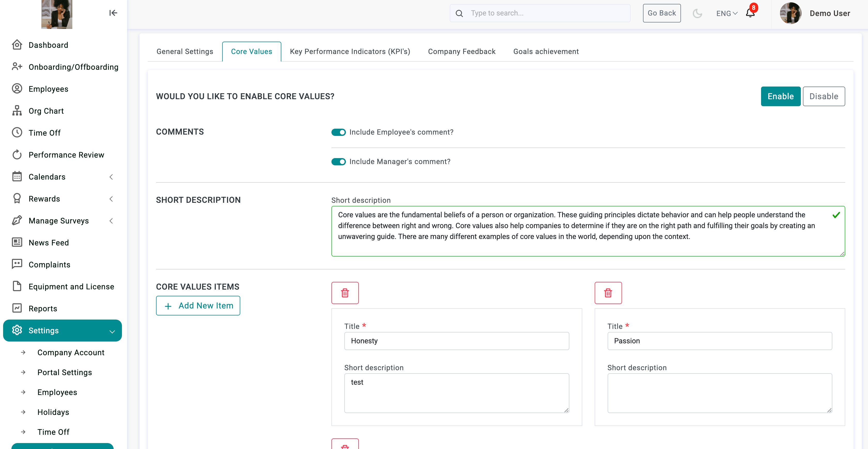The width and height of the screenshot is (868, 449).
Task: Click the News Feed newspaper icon
Action: (17, 242)
